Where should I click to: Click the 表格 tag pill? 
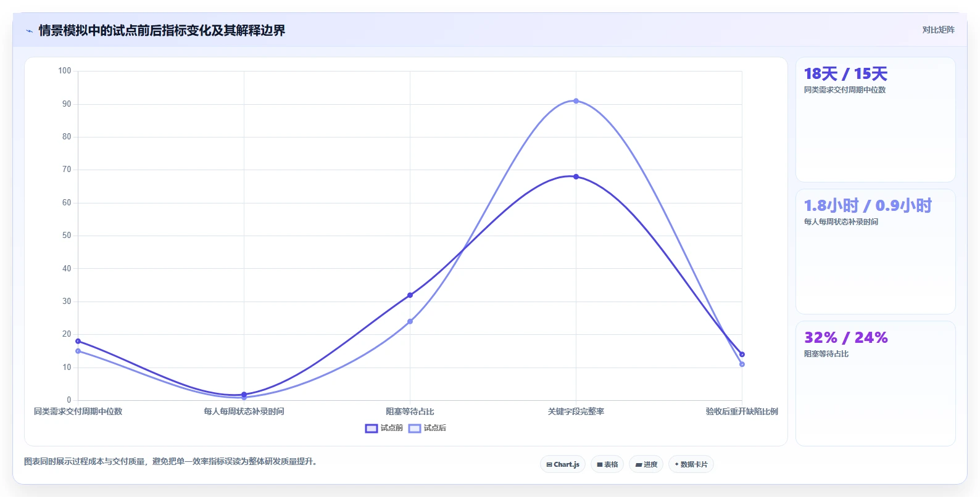coord(607,464)
